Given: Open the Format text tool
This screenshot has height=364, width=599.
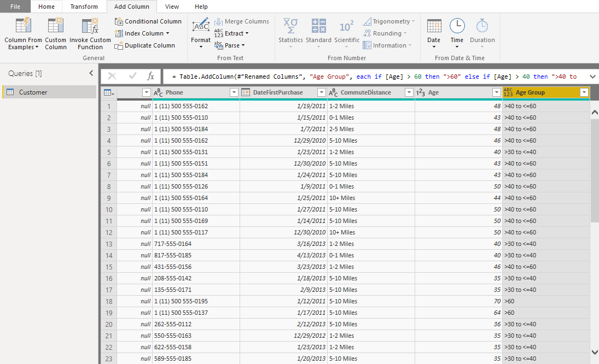Looking at the screenshot, I should pyautogui.click(x=201, y=33).
